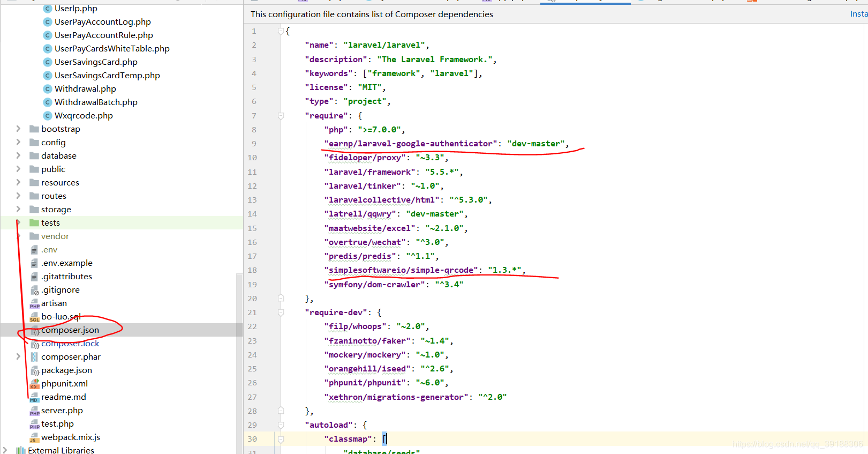Click the External Libraries icon
Image resolution: width=868 pixels, height=454 pixels.
pyautogui.click(x=21, y=450)
